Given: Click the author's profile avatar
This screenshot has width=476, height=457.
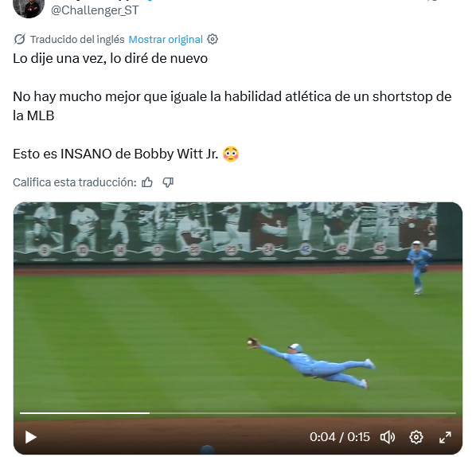Looking at the screenshot, I should [x=29, y=6].
